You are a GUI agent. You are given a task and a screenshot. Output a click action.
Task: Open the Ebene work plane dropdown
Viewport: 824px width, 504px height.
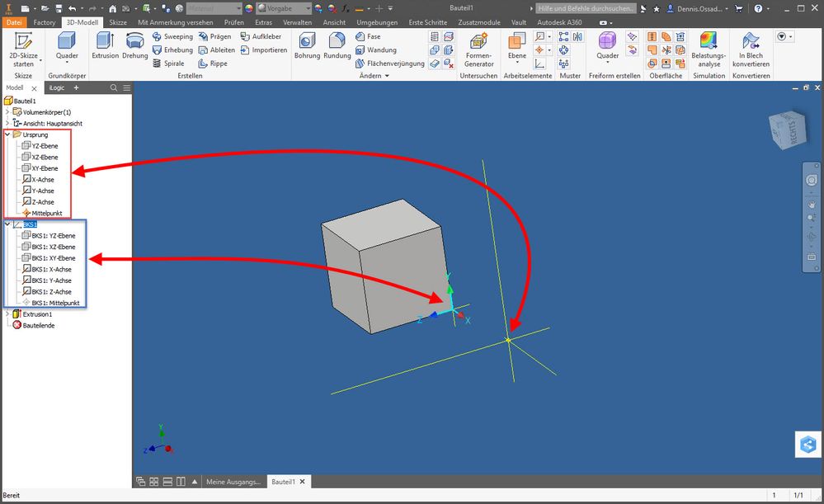click(517, 63)
